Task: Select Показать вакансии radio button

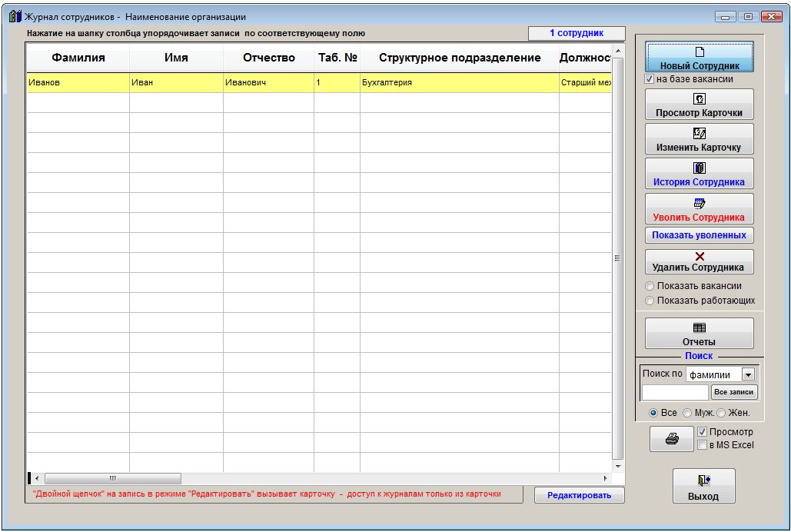Action: (650, 286)
